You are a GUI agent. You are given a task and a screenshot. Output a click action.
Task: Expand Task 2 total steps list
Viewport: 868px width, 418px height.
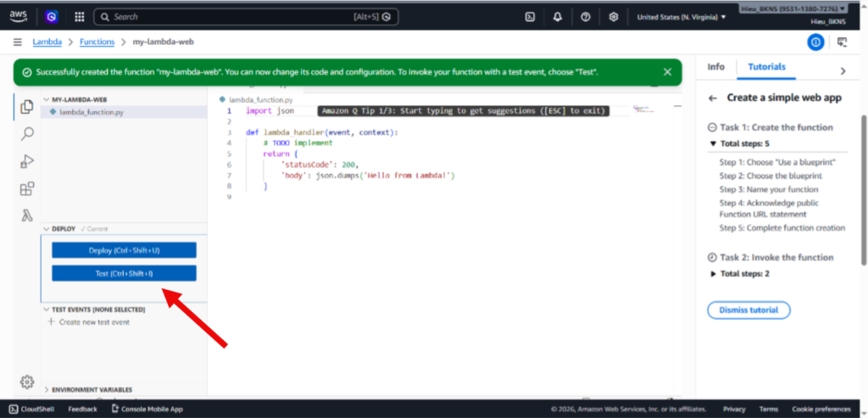tap(713, 274)
